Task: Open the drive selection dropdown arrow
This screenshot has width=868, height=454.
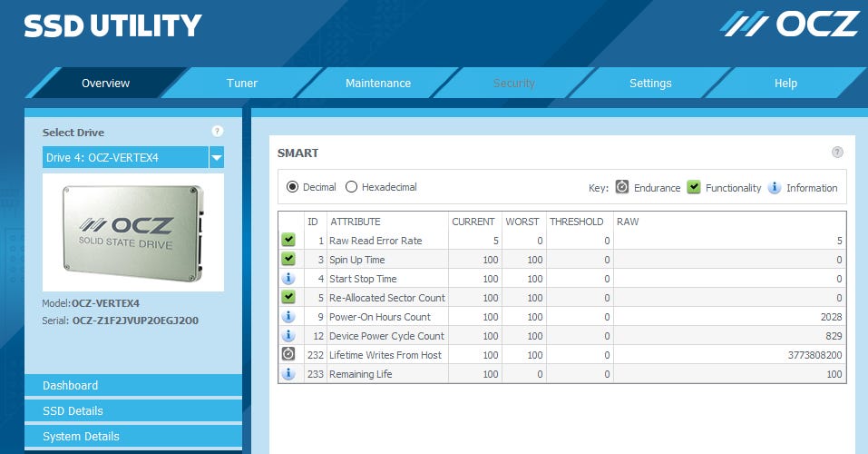Action: (216, 158)
